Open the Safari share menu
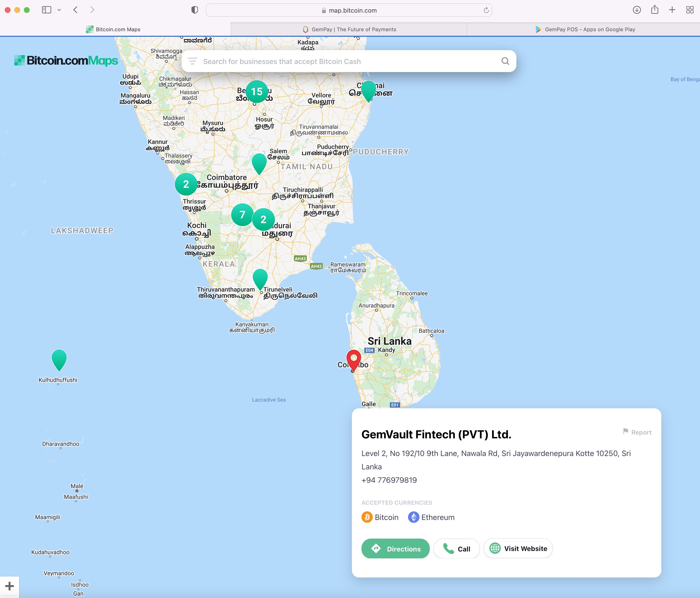The image size is (700, 598). 654,10
